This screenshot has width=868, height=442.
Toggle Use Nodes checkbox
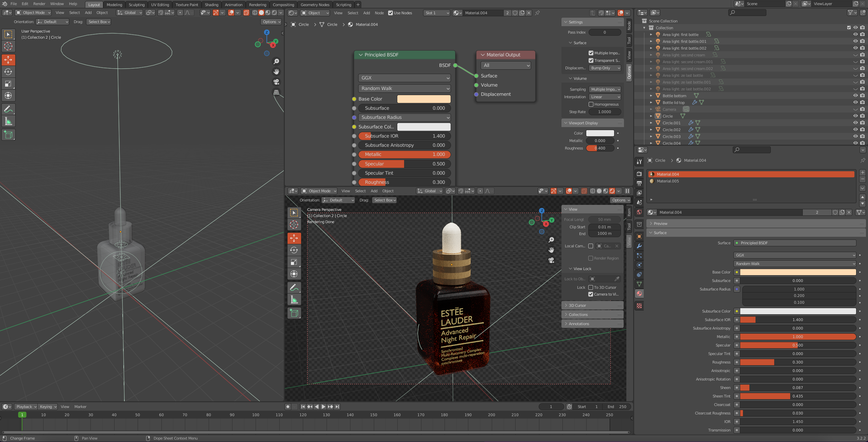click(x=390, y=13)
